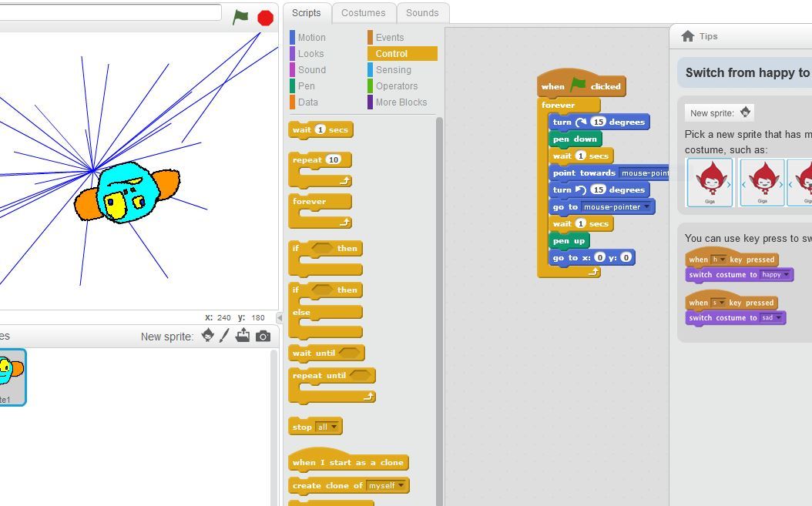Select the Motion block category

point(311,37)
